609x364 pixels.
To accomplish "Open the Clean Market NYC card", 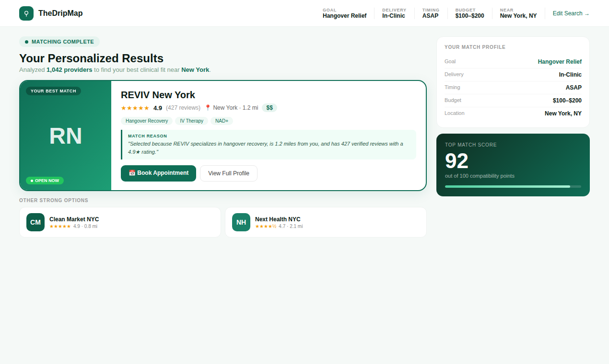I will coord(120,222).
